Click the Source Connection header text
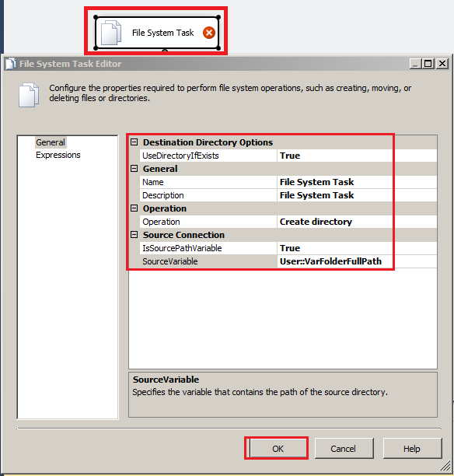Image resolution: width=454 pixels, height=476 pixels. (x=183, y=235)
